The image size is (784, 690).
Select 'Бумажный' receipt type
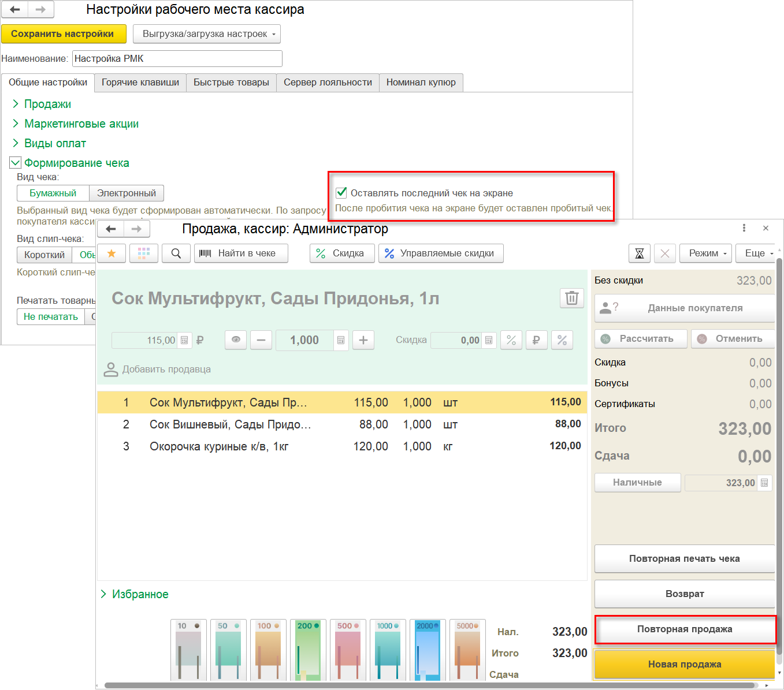pyautogui.click(x=53, y=193)
